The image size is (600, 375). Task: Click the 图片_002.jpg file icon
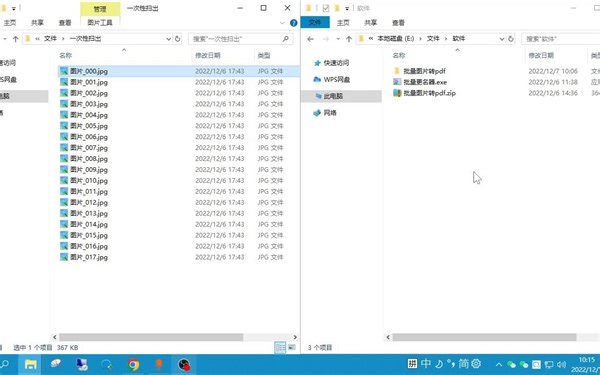(64, 93)
